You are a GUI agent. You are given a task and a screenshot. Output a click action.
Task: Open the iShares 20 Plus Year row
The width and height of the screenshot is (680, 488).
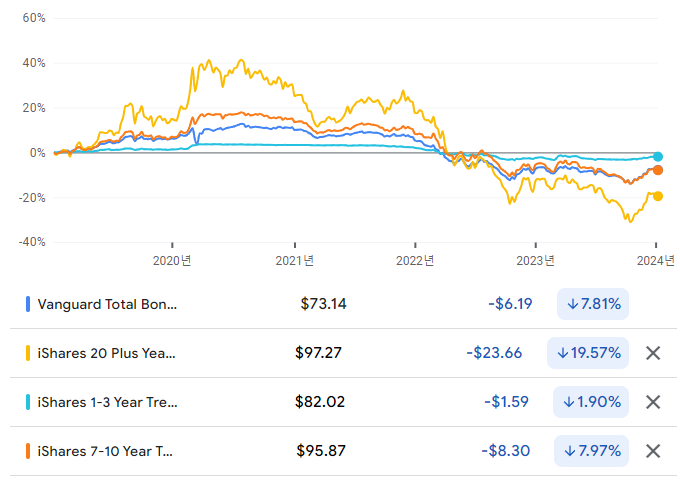(x=343, y=353)
